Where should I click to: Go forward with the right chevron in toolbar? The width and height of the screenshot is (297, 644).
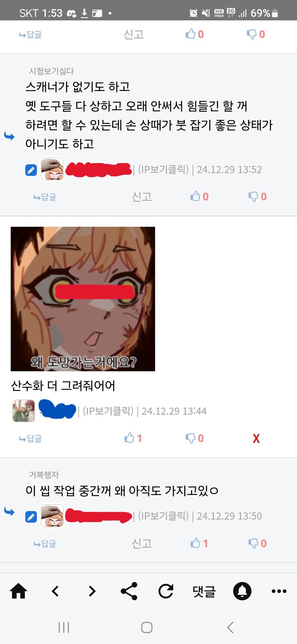tap(92, 591)
